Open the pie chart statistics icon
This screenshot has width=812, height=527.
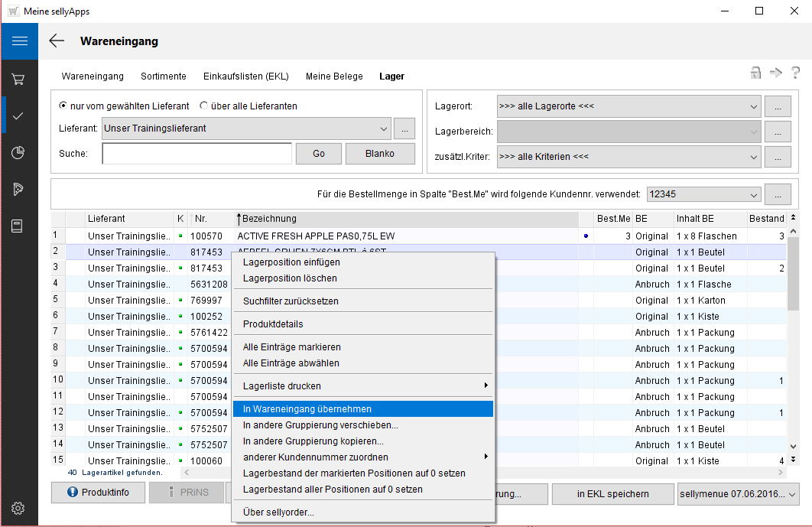pyautogui.click(x=19, y=152)
